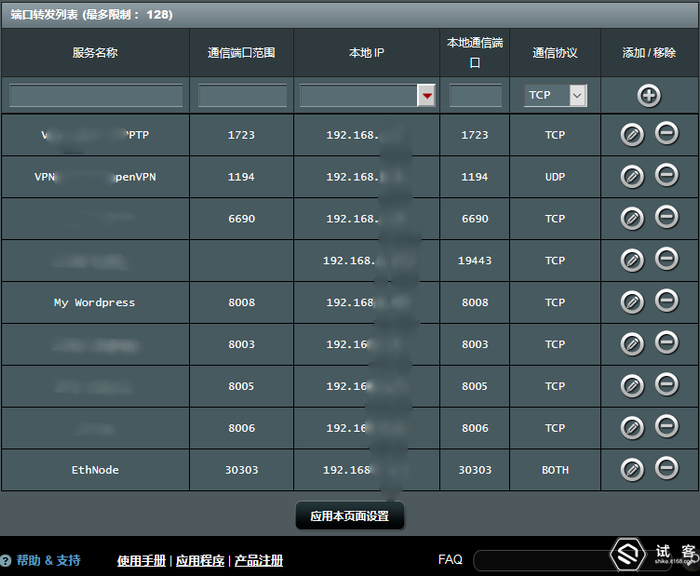700x576 pixels.
Task: Remove the 19443 local port rule
Action: (x=667, y=259)
